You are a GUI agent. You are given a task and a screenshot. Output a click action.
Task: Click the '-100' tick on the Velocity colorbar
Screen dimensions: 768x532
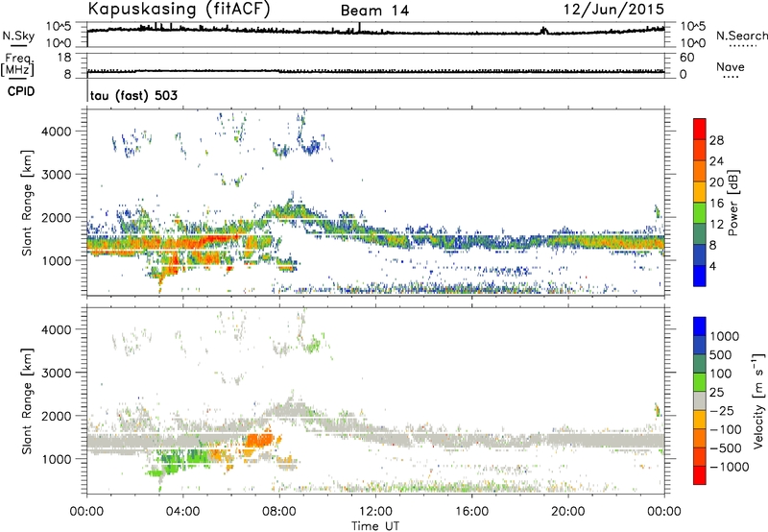pyautogui.click(x=726, y=429)
